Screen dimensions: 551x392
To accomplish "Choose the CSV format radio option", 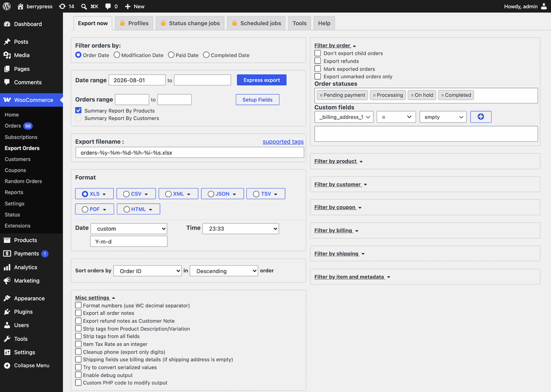I will 126,194.
